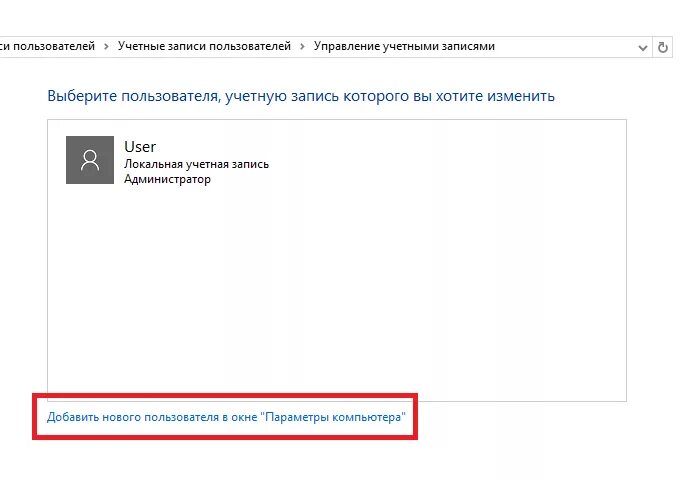Select the gray User avatar picture
Image resolution: width=685 pixels, height=480 pixels.
click(x=90, y=160)
